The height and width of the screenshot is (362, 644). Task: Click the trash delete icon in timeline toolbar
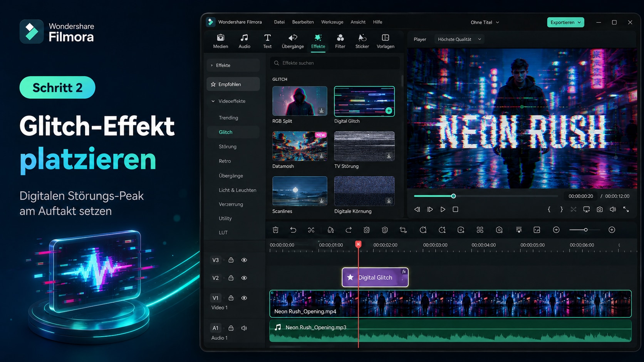(275, 230)
